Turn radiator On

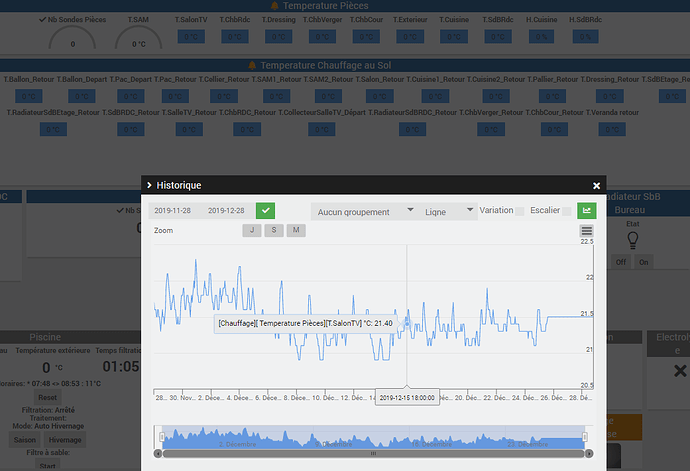(643, 262)
